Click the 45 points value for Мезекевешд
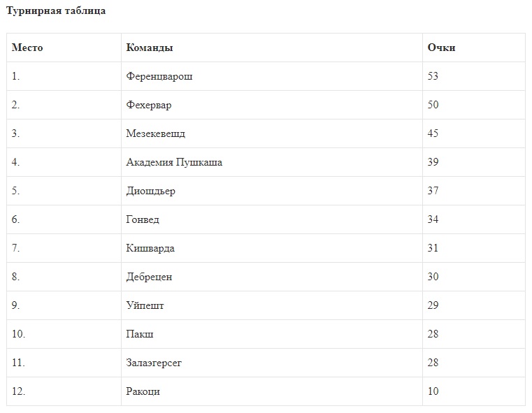The height and width of the screenshot is (413, 532). [x=433, y=133]
